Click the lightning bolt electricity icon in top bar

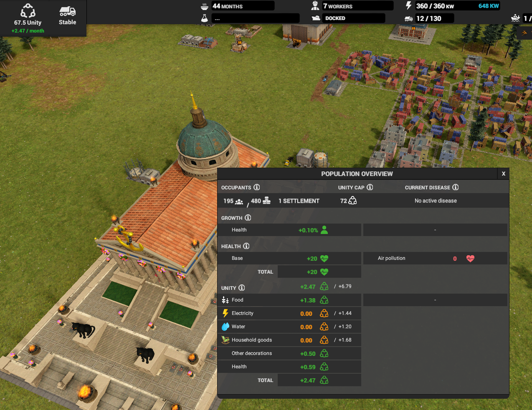click(x=408, y=6)
